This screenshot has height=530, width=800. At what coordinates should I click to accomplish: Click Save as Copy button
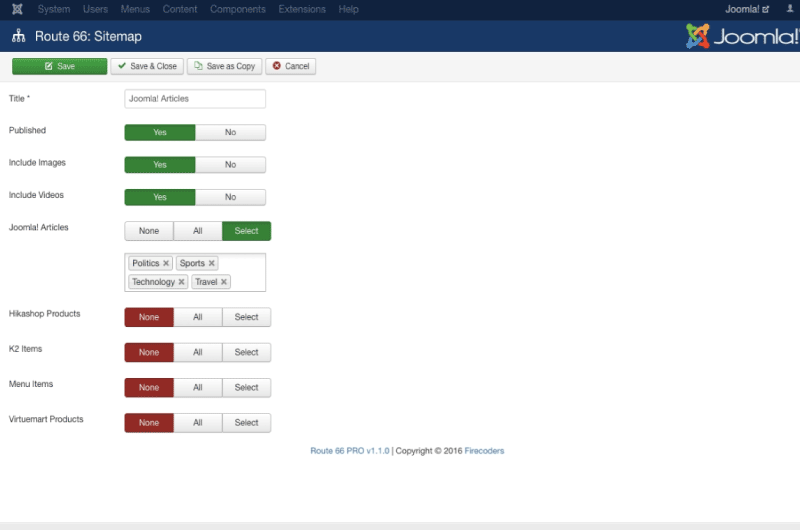(x=224, y=66)
